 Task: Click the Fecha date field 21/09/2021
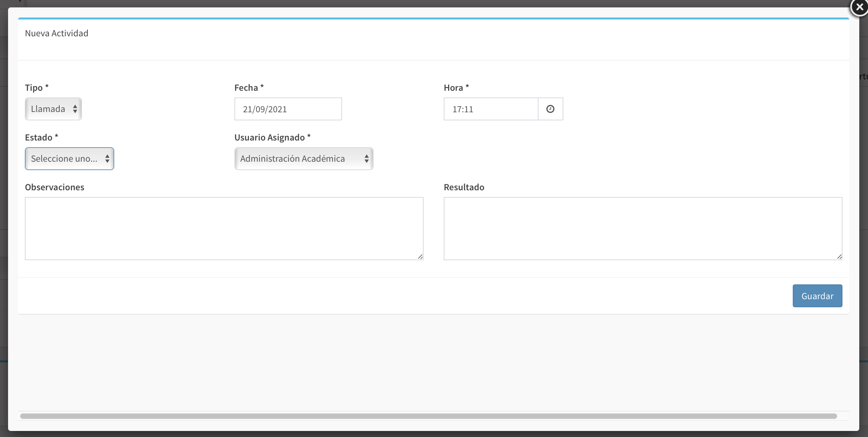coord(288,109)
